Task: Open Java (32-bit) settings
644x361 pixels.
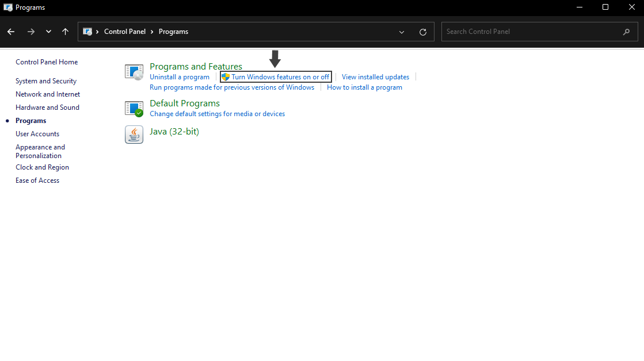Action: (x=174, y=132)
